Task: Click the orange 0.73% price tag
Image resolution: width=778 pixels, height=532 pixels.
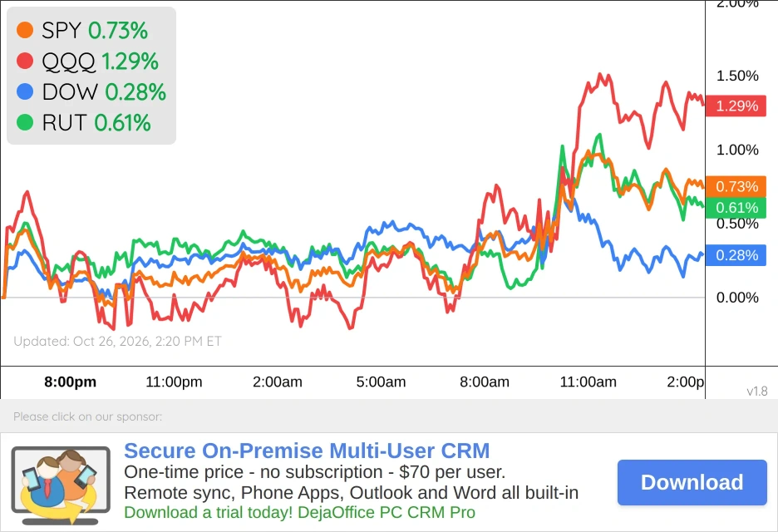Action: [736, 186]
